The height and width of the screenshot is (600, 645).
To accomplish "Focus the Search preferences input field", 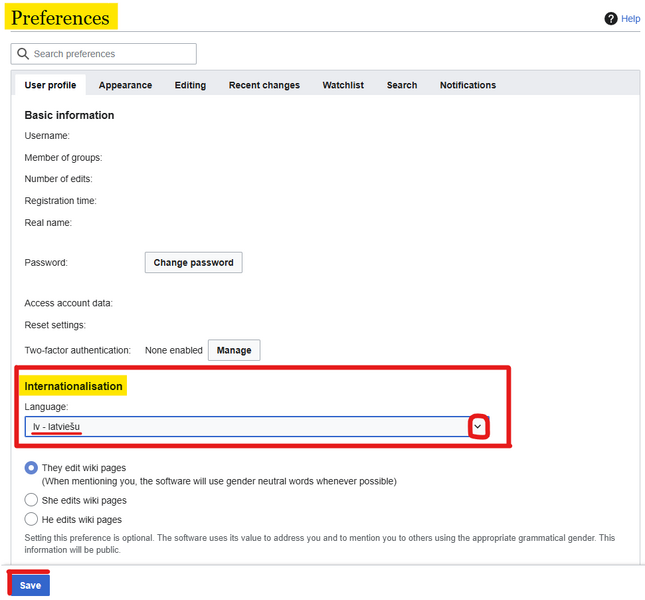I will coord(110,54).
